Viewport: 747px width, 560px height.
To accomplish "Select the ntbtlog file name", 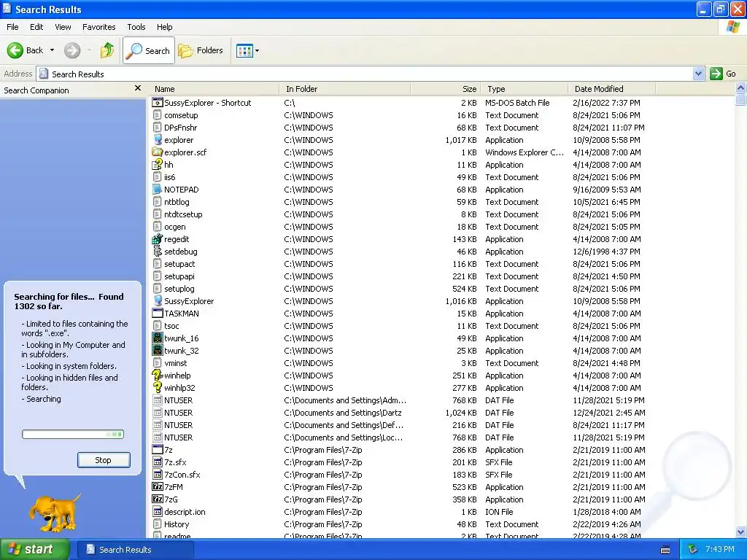I will tap(177, 201).
